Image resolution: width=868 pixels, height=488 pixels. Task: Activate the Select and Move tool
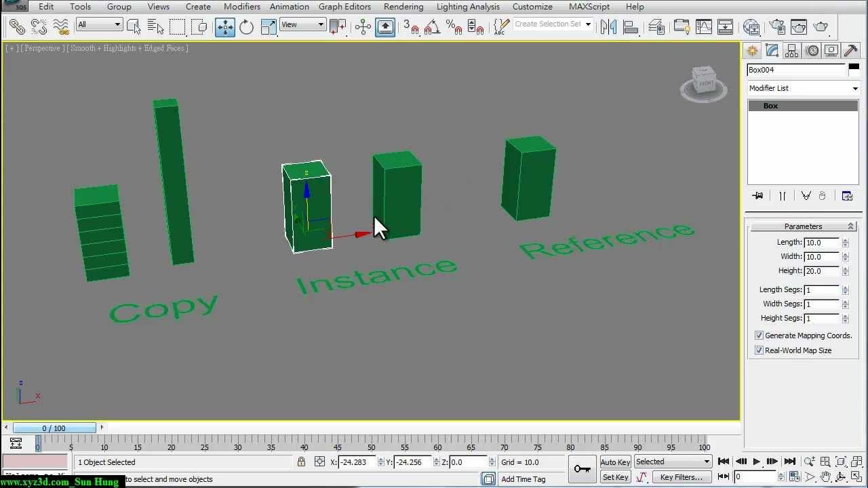224,27
